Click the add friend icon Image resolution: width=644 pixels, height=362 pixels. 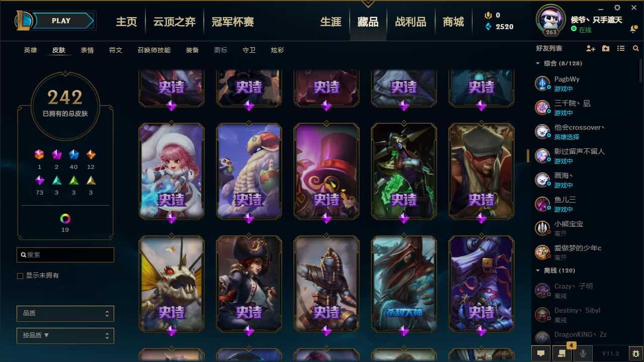pos(591,48)
